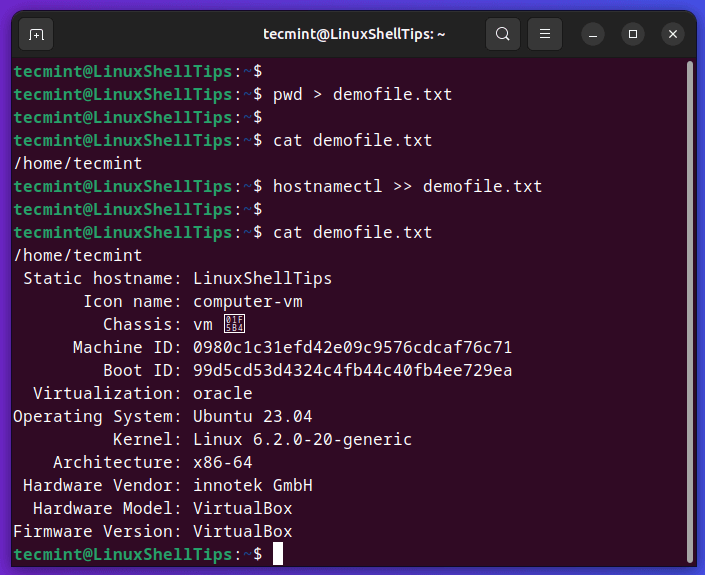Click the Virtualization value oracle

[x=223, y=393]
